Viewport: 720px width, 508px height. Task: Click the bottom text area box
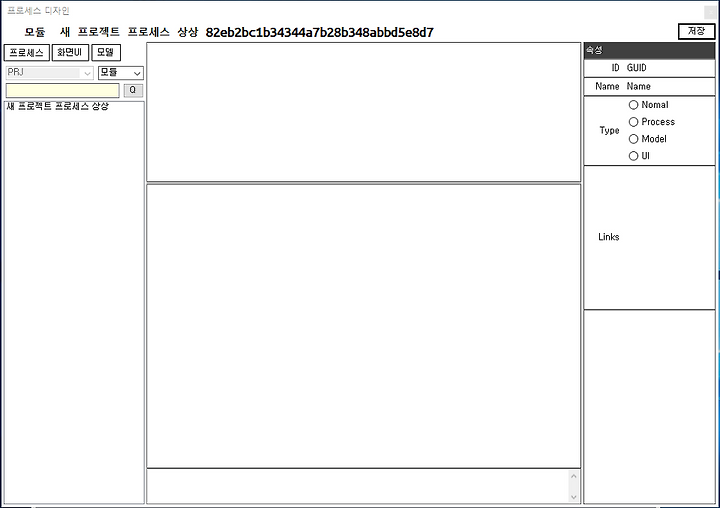click(358, 486)
